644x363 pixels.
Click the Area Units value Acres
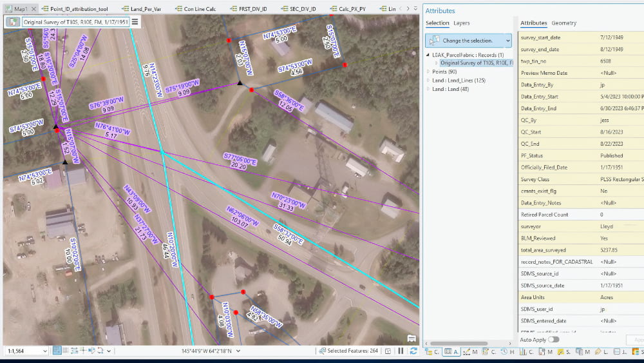tap(607, 297)
